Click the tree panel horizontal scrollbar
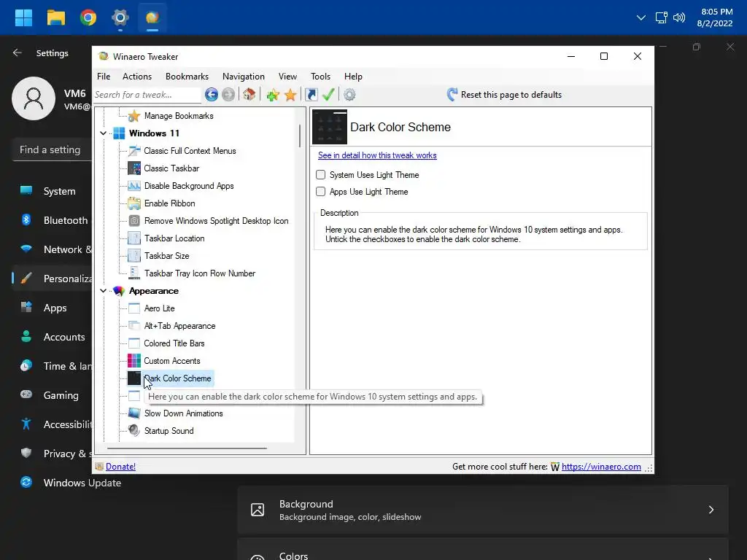Screen dimensions: 747x560 click(187, 448)
